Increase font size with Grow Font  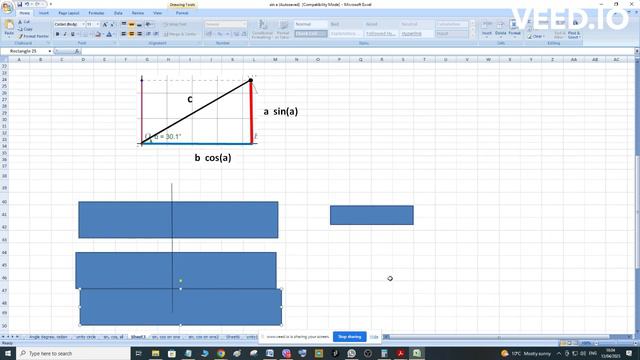coord(105,24)
